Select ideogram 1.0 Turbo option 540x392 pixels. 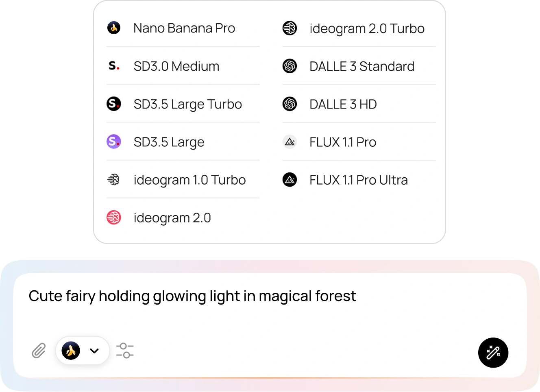[x=189, y=180]
